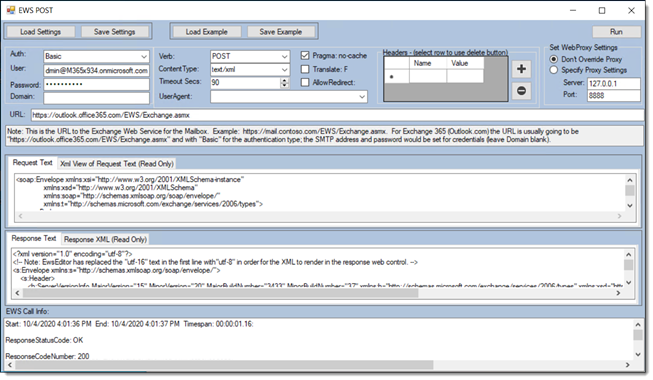Maximize the EWS POST window

(602, 10)
